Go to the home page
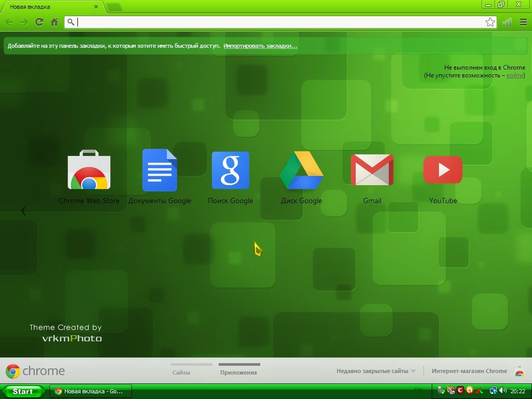 point(54,22)
